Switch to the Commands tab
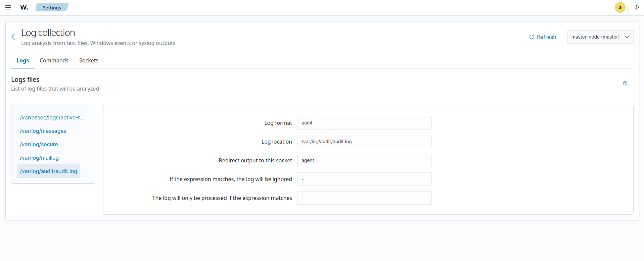Screen dimensions: 644x261 pos(54,60)
